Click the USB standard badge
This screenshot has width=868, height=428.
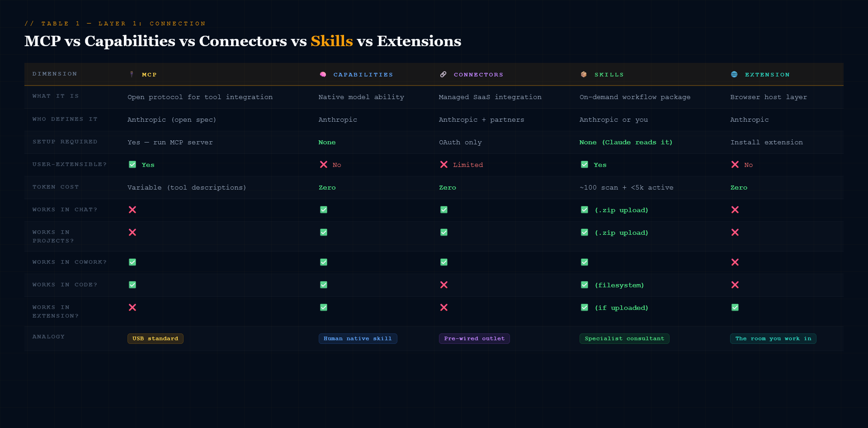coord(155,338)
